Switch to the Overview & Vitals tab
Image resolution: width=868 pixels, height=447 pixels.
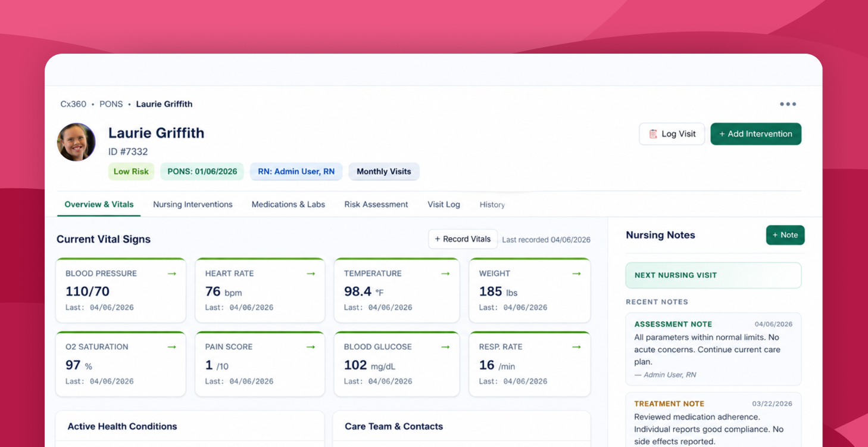click(99, 204)
